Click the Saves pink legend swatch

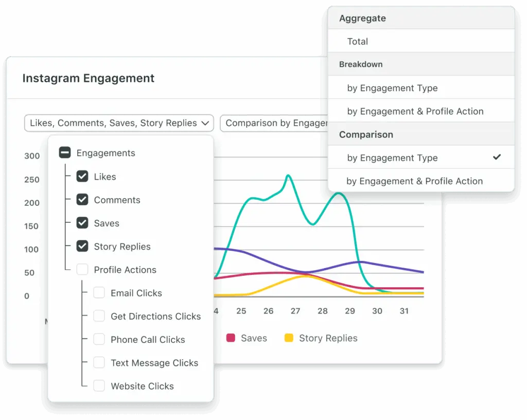[230, 338]
